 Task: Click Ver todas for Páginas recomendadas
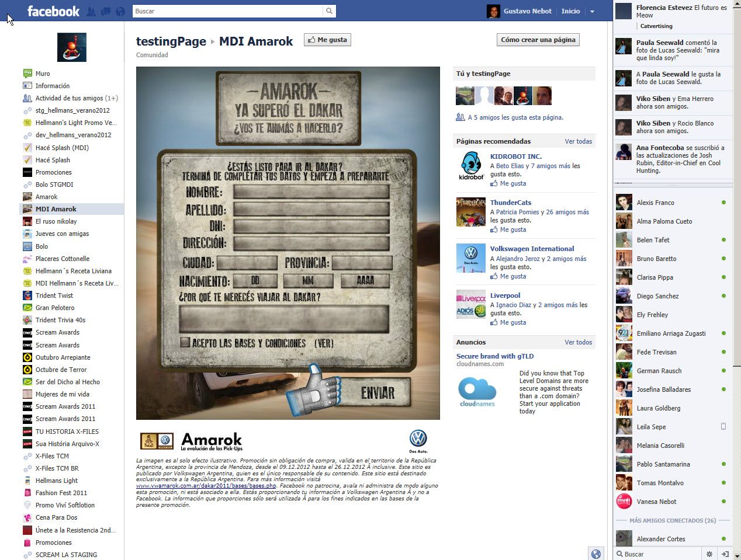point(579,141)
